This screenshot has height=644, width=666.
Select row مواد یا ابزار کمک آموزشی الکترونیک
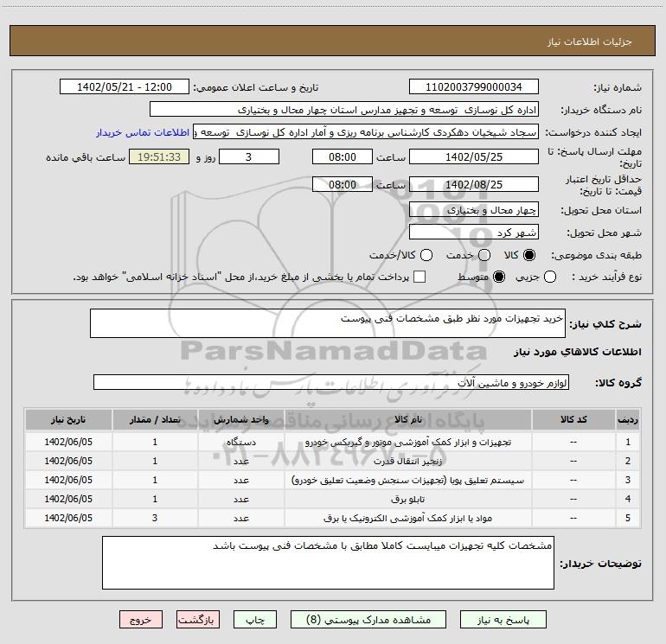pyautogui.click(x=332, y=519)
